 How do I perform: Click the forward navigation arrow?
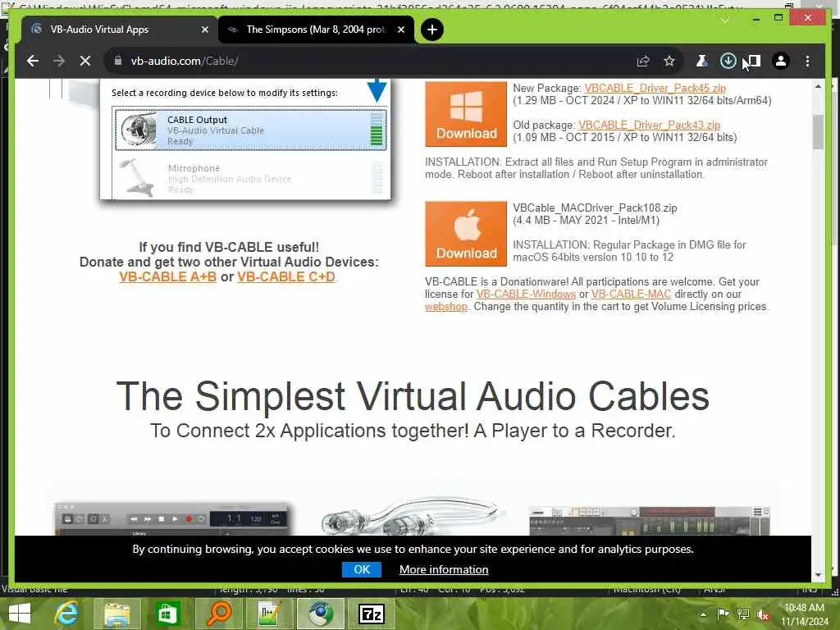point(59,61)
